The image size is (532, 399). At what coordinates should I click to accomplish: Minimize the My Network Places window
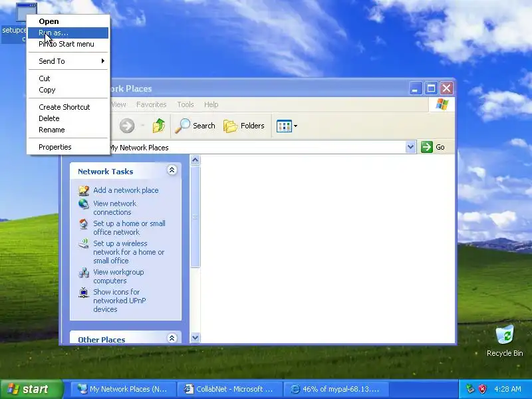[415, 89]
